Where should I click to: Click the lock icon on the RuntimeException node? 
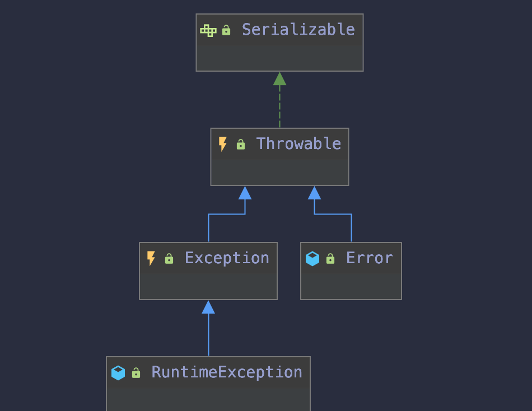click(x=136, y=373)
